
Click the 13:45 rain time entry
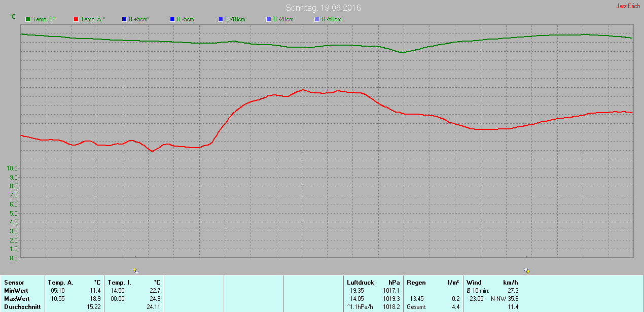(x=416, y=299)
